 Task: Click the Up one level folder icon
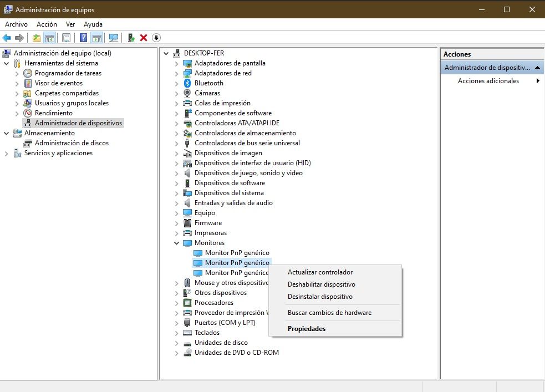(37, 38)
